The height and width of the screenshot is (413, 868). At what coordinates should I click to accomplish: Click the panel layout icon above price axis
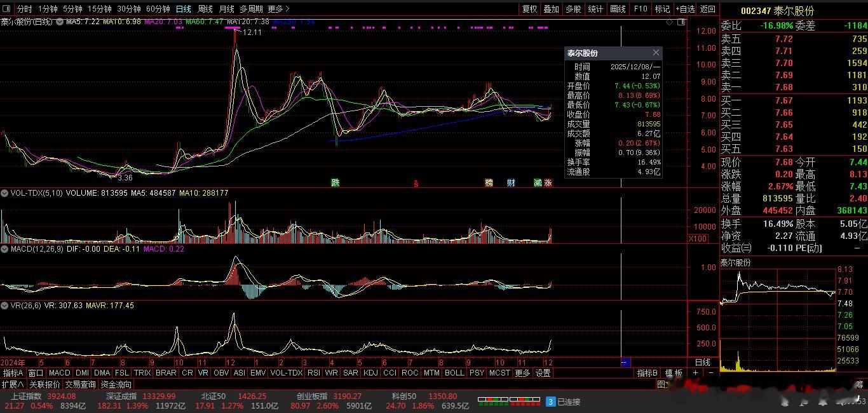click(681, 22)
